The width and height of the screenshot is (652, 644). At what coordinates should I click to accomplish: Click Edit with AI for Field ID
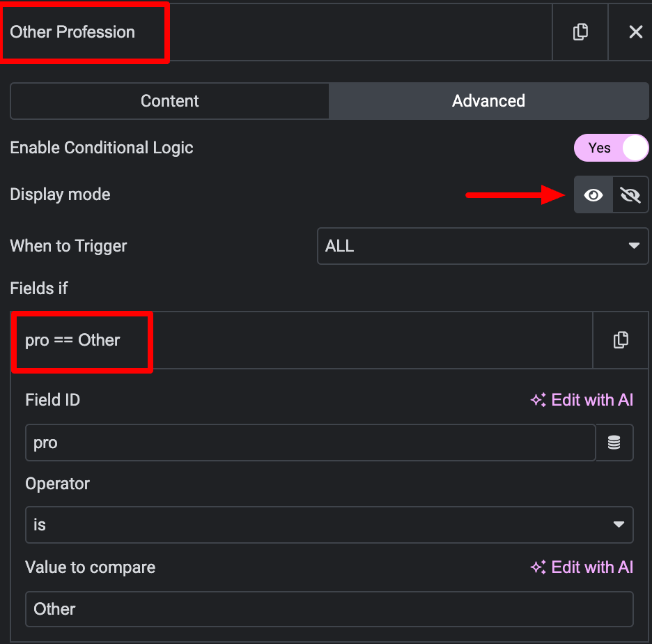pos(582,400)
